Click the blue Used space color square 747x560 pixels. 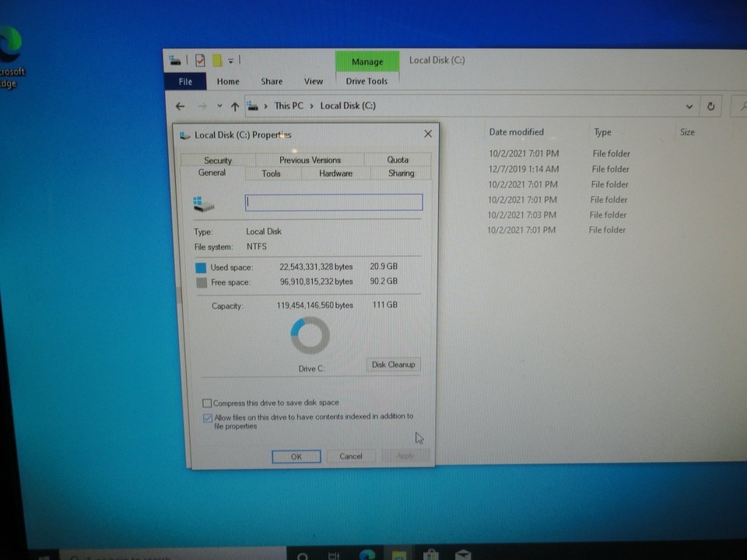(202, 267)
